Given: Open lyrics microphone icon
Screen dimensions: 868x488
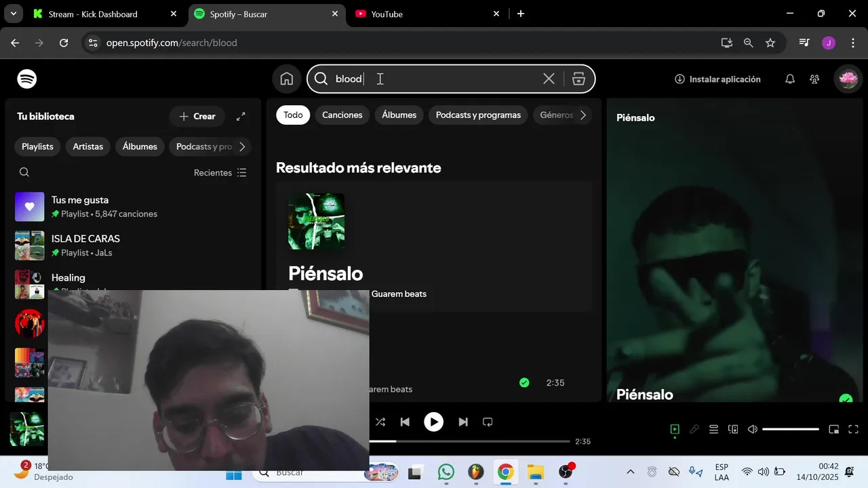Looking at the screenshot, I should [x=694, y=429].
